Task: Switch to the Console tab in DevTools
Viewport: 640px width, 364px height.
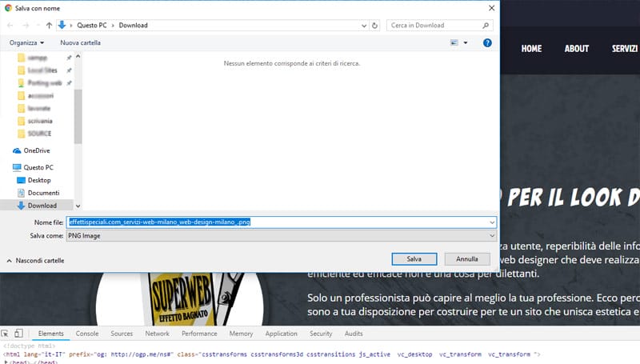Action: click(87, 334)
